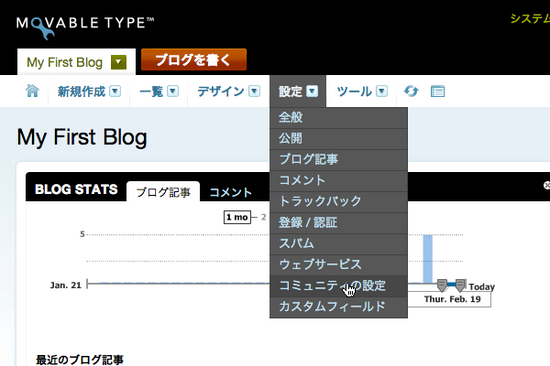Choose コメント in the settings dropdown

(x=338, y=181)
